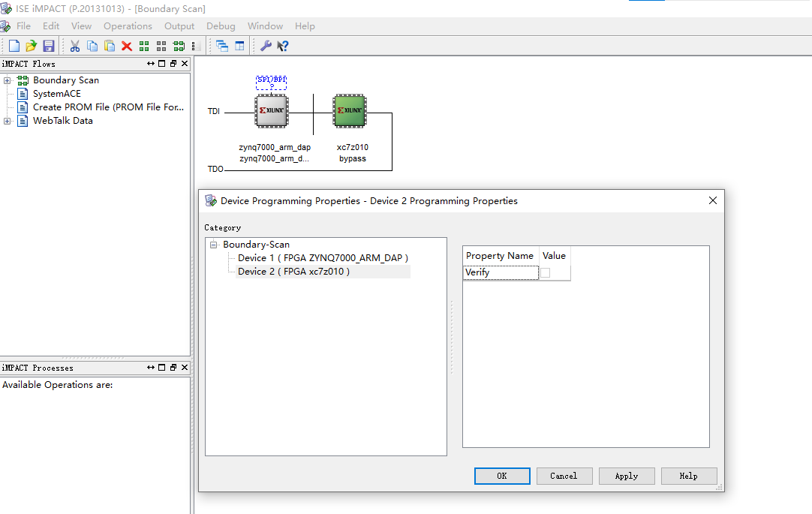This screenshot has height=514, width=812.
Task: Enable the Verify checkbox
Action: [x=546, y=272]
